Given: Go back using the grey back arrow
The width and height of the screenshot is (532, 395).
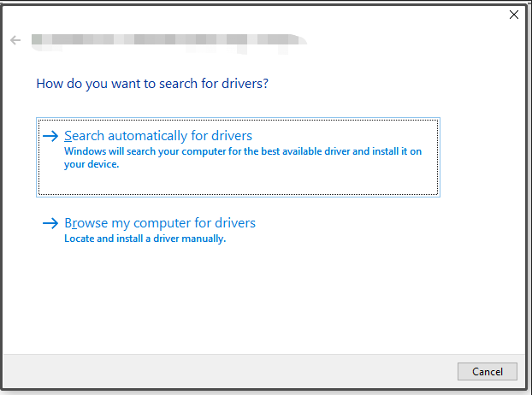Looking at the screenshot, I should [x=15, y=40].
